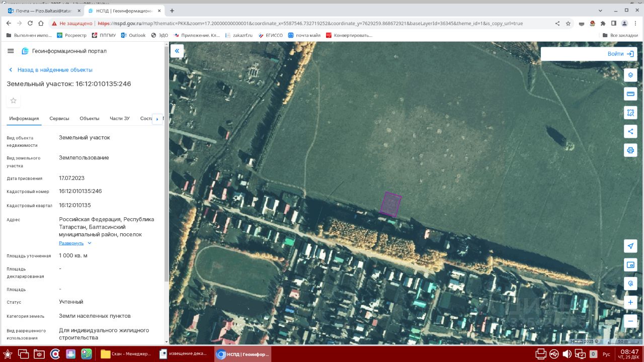
Task: Switch to the Объекты tab
Action: tap(90, 119)
